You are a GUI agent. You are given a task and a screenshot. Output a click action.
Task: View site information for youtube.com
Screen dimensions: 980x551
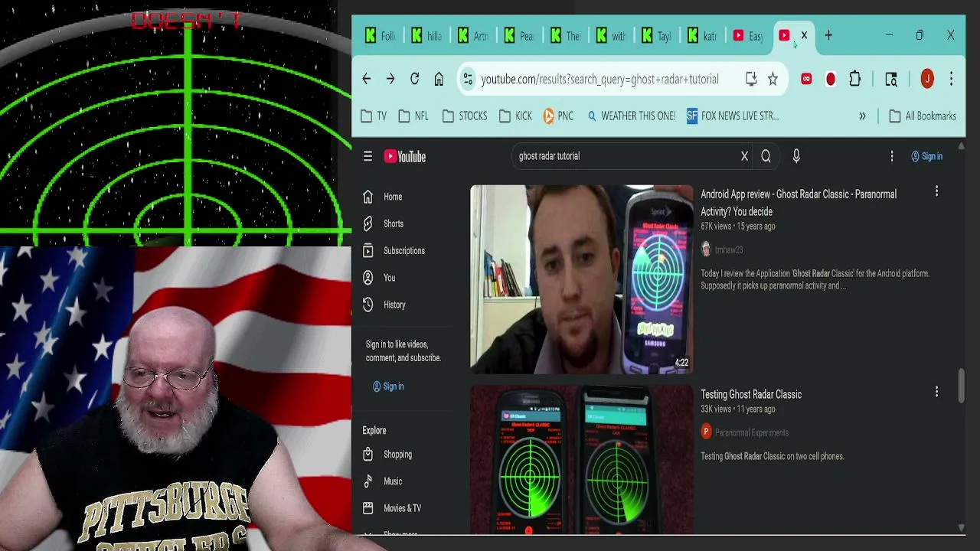(x=468, y=79)
